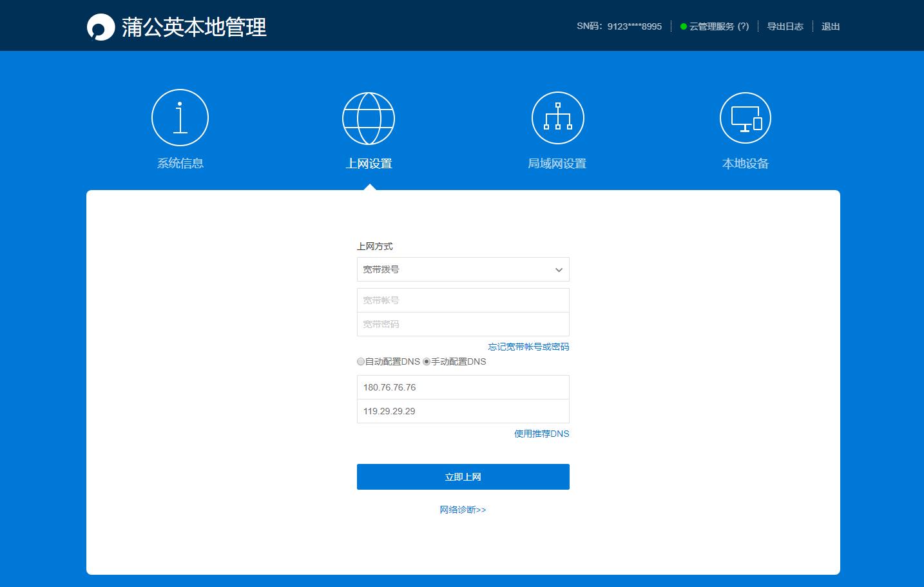Click the DNS field containing 180.76.76.76
The image size is (924, 587).
[463, 387]
